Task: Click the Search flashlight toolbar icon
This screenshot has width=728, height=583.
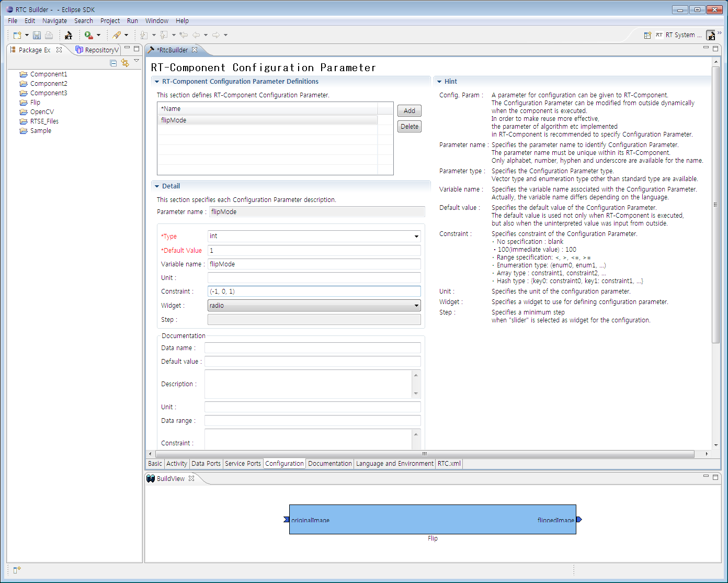Action: click(x=117, y=35)
